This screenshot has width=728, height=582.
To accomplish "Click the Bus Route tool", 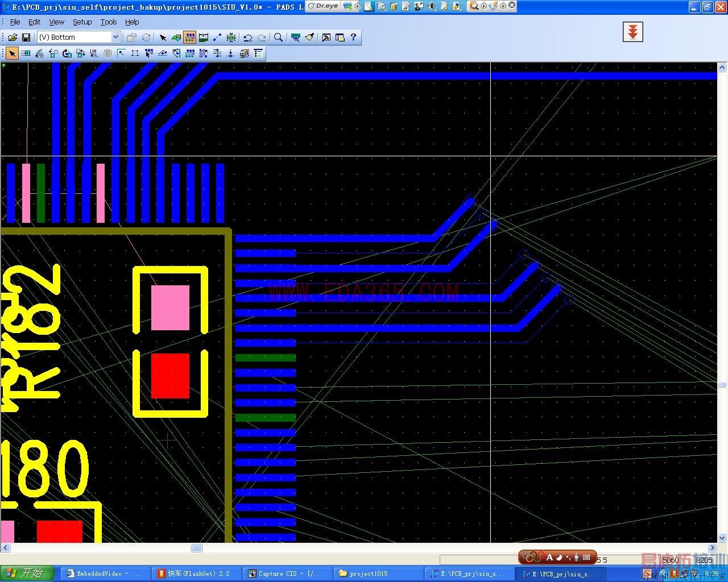I will click(x=203, y=53).
